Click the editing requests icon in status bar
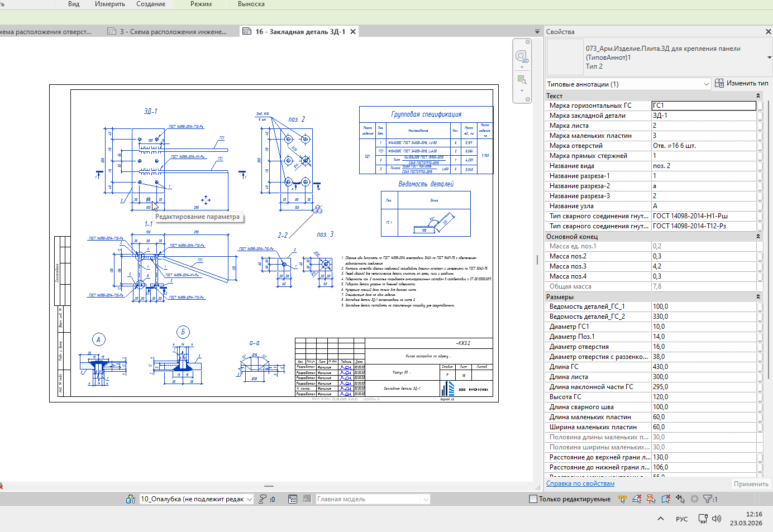 pos(263,499)
